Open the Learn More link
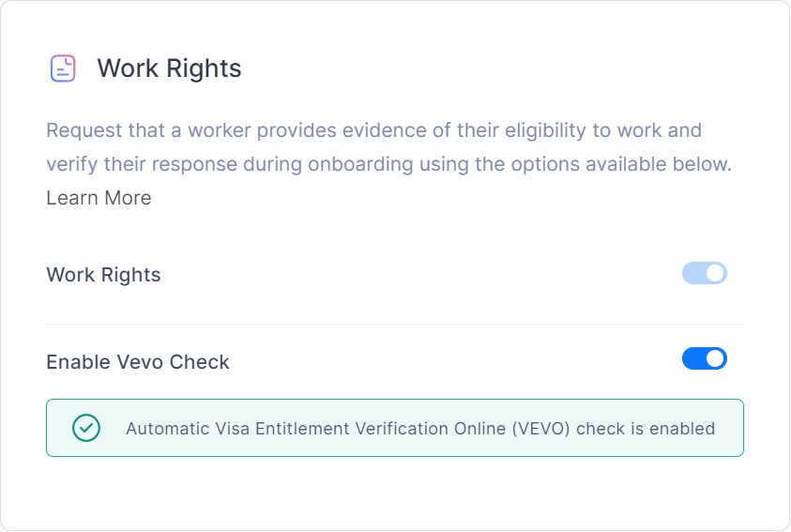 pyautogui.click(x=99, y=198)
